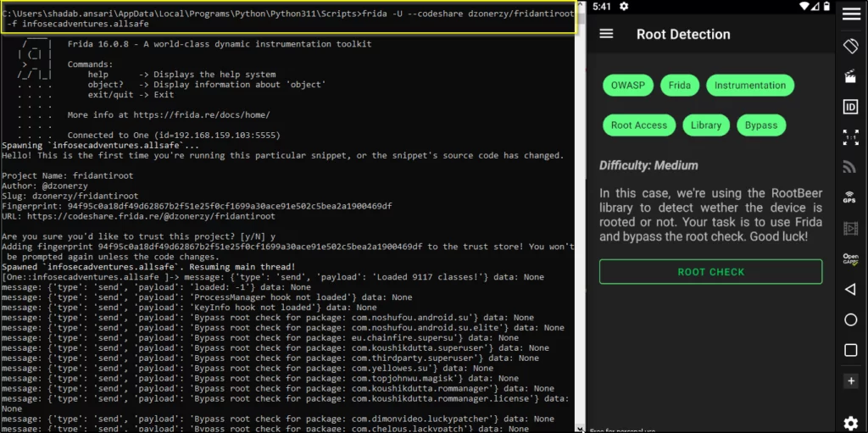
Task: Tap the Frida tag chip
Action: pyautogui.click(x=680, y=86)
